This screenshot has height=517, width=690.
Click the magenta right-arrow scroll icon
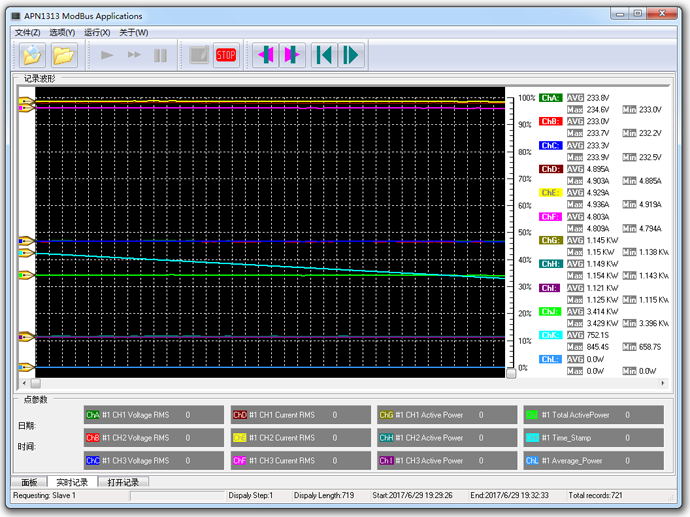click(291, 55)
